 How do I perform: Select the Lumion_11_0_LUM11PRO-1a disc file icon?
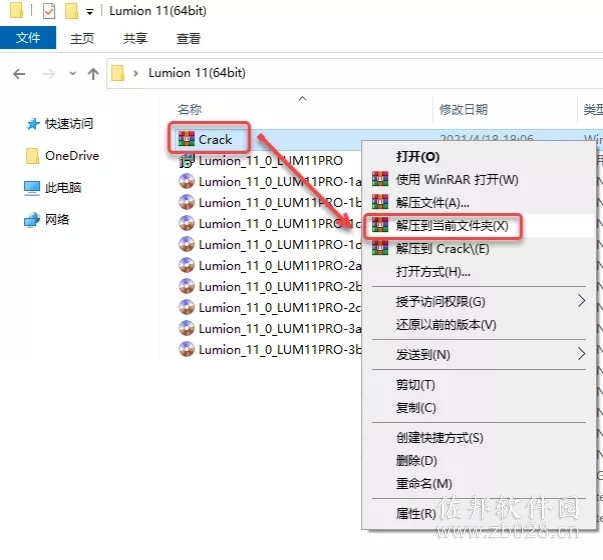click(187, 181)
